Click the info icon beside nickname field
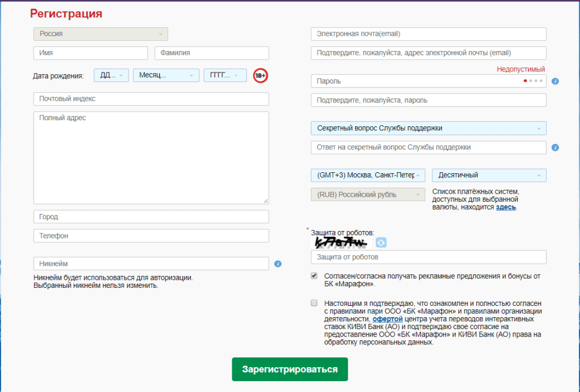580x392 pixels. click(278, 264)
